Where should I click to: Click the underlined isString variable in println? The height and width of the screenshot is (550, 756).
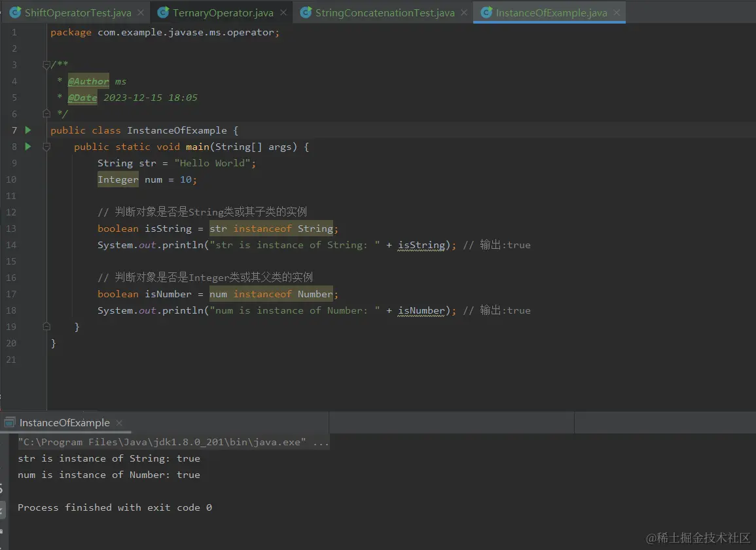pos(422,245)
